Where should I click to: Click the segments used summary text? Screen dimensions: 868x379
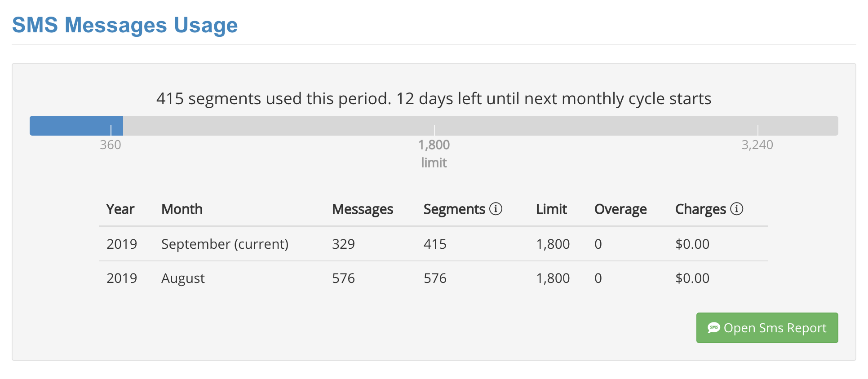[x=434, y=98]
